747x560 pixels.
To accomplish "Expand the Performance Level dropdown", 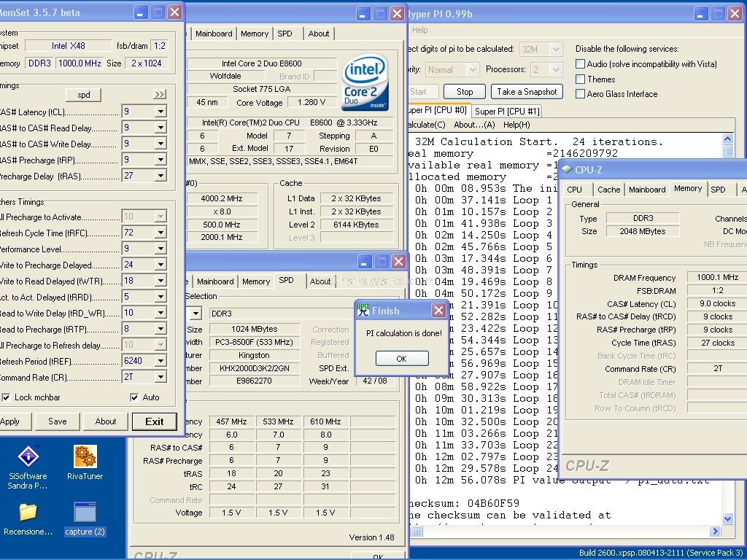I will pos(160,249).
